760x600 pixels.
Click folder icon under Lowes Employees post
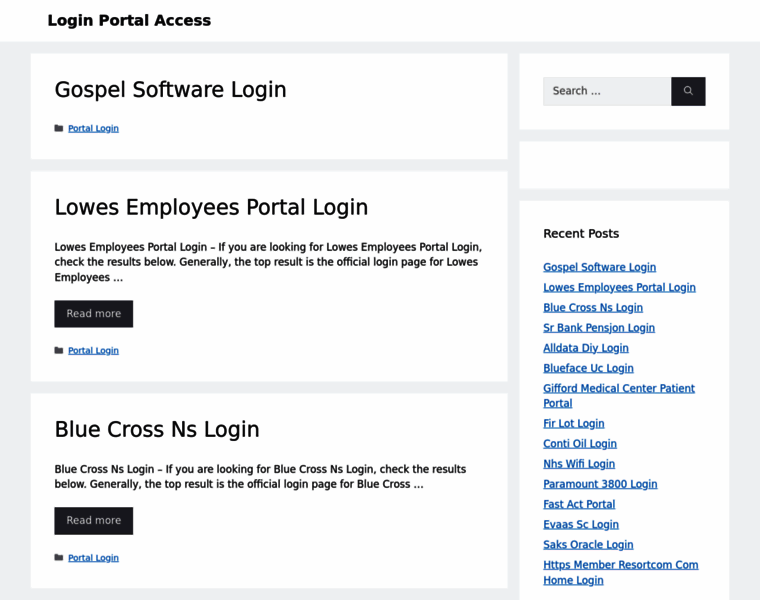click(x=59, y=350)
